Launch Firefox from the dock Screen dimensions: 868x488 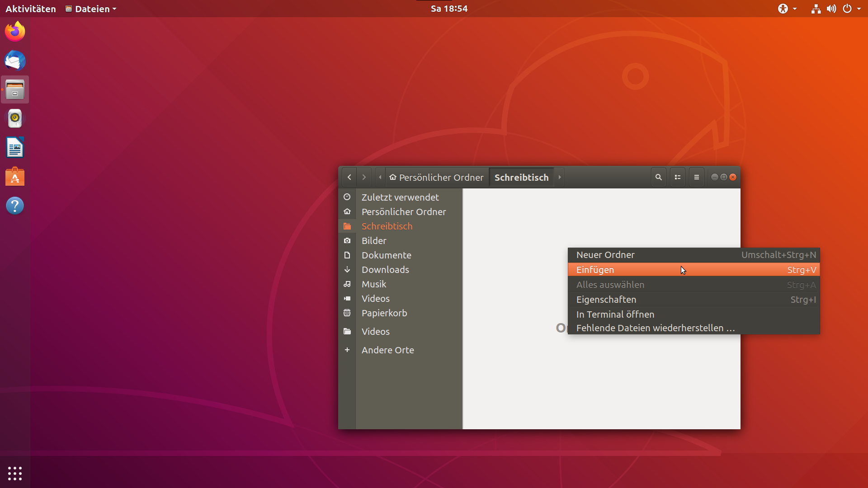[15, 32]
